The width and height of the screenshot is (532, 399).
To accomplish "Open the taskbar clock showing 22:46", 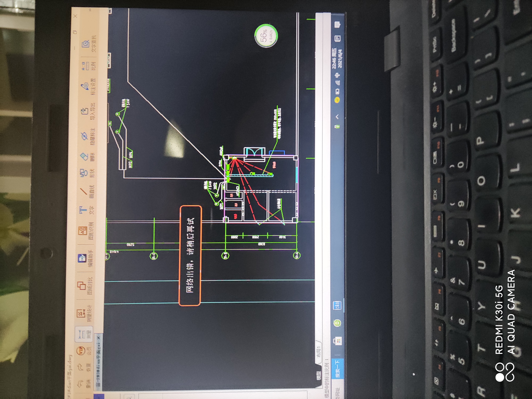I will pyautogui.click(x=337, y=58).
